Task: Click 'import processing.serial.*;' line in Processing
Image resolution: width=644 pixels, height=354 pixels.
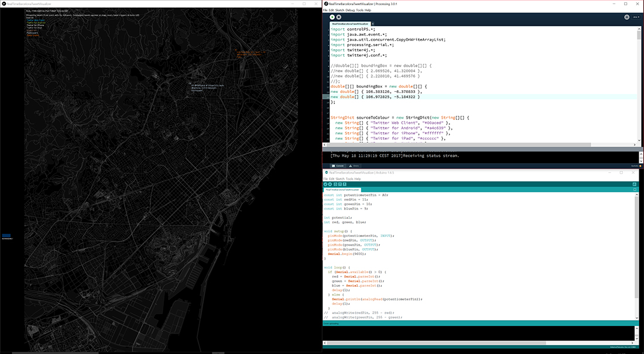Action: pos(362,45)
